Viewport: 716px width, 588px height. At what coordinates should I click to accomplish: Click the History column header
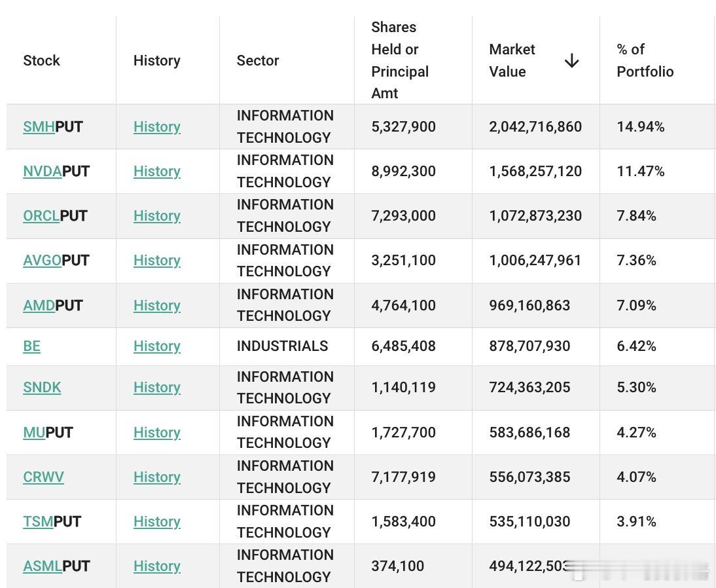tap(156, 60)
